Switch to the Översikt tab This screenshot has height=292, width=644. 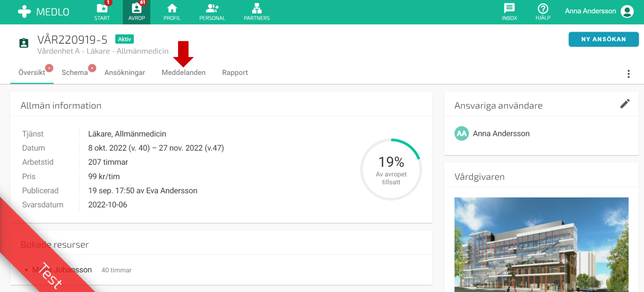click(x=32, y=72)
